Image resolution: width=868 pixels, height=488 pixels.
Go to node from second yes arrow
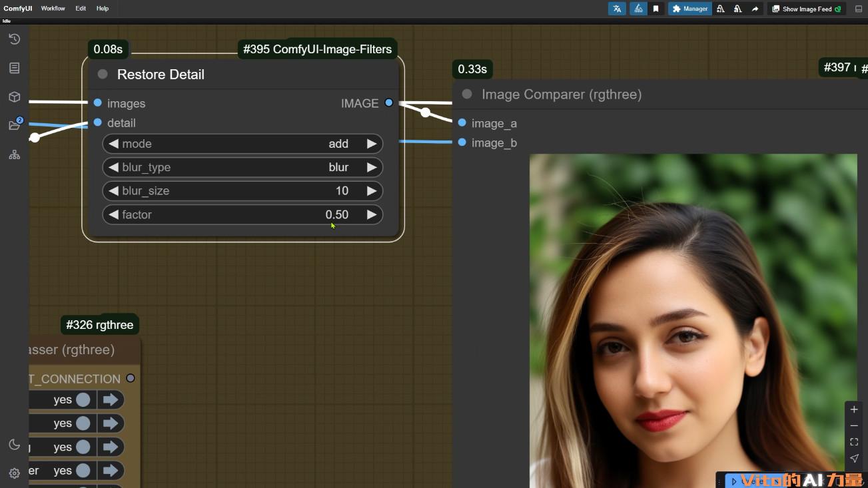111,423
